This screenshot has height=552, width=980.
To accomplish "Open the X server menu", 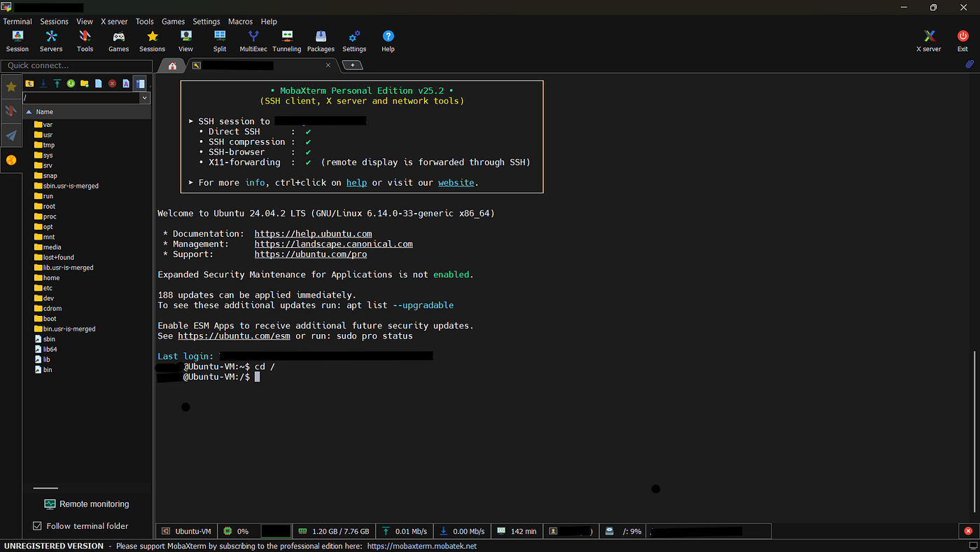I will pos(114,22).
